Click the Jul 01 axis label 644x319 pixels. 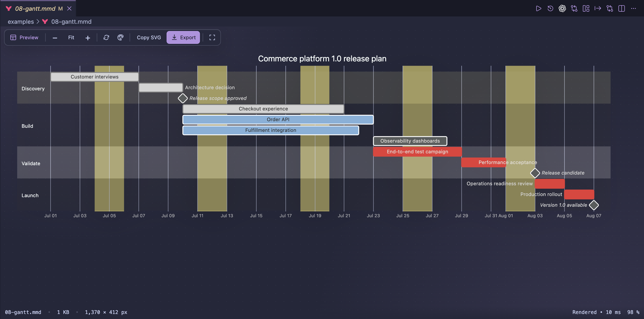[x=50, y=215]
